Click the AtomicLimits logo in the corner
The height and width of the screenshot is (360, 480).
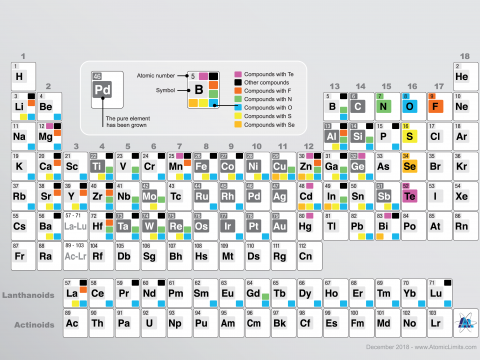click(466, 323)
